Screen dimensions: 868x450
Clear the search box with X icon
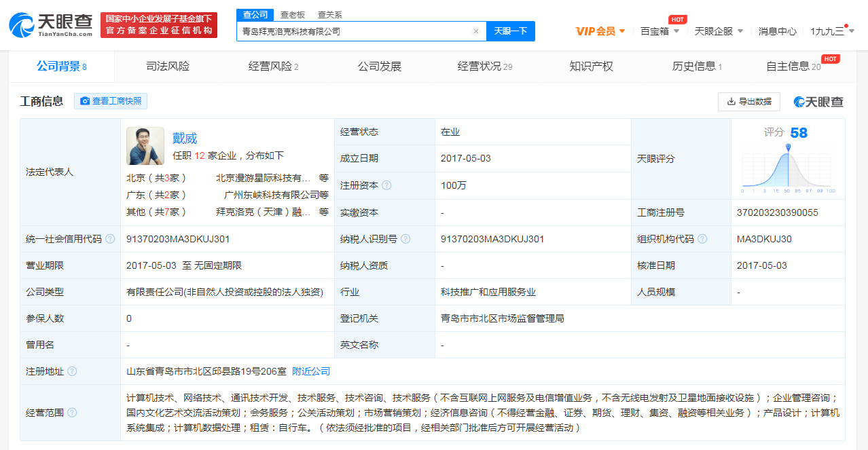pos(476,31)
